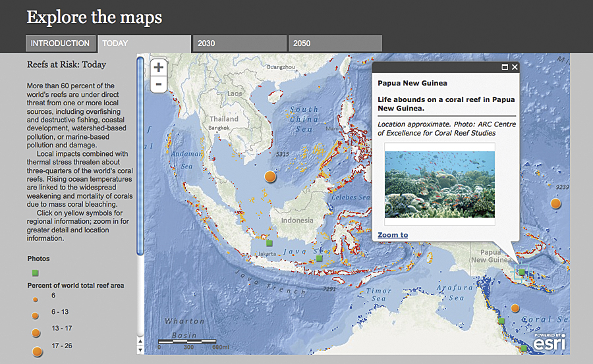Switch to the 2050 tab
This screenshot has height=364, width=593.
[x=335, y=43]
